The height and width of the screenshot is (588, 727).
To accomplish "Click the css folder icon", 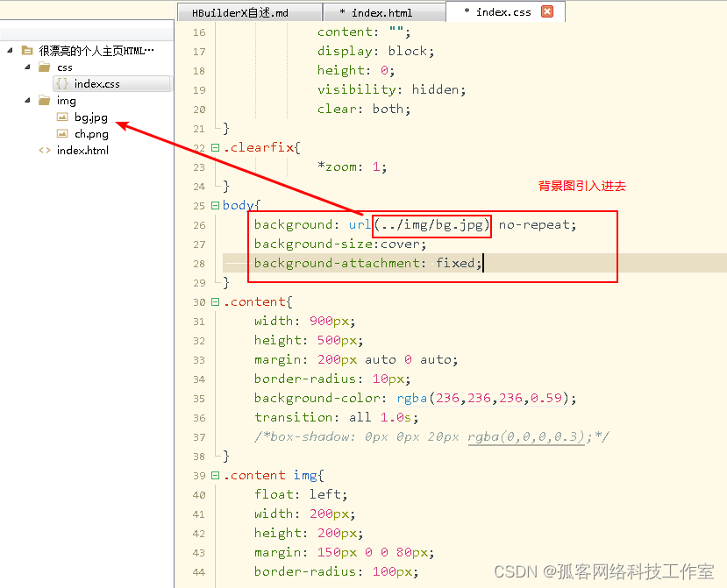I will coord(45,67).
